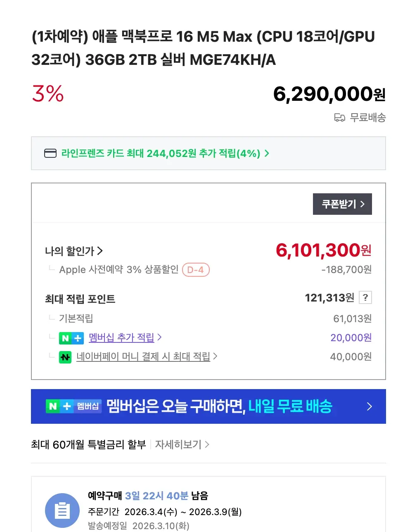Image resolution: width=417 pixels, height=532 pixels.
Task: Expand the 라인프렌즈 카드 benefit chevron
Action: point(267,154)
